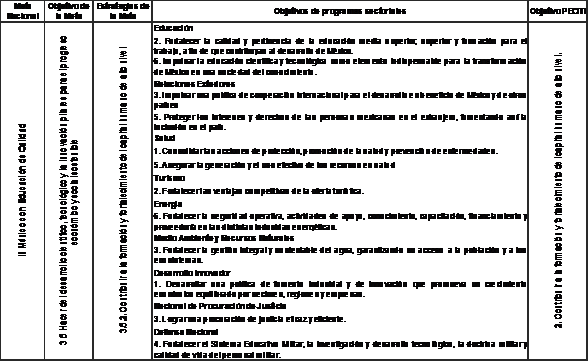Click the 'Energía' section heading
The height and width of the screenshot is (361, 588).
[x=168, y=204]
